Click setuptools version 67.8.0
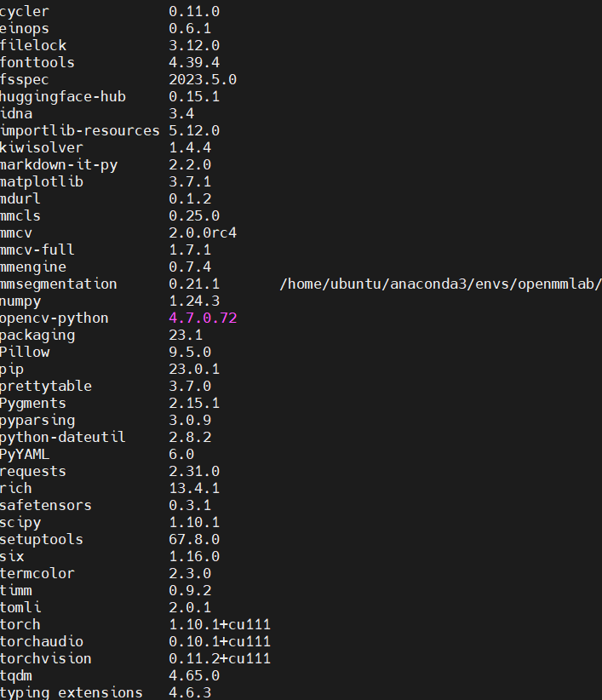This screenshot has height=700, width=602. pyautogui.click(x=194, y=540)
